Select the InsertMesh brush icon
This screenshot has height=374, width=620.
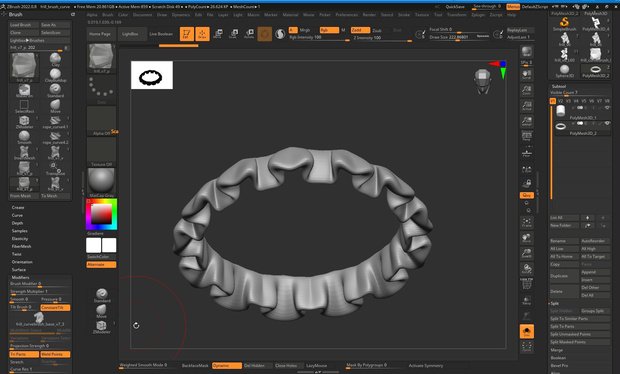(24, 153)
